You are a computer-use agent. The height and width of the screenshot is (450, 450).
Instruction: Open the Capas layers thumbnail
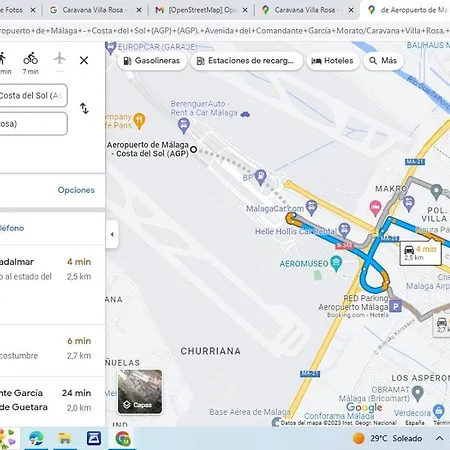click(140, 392)
